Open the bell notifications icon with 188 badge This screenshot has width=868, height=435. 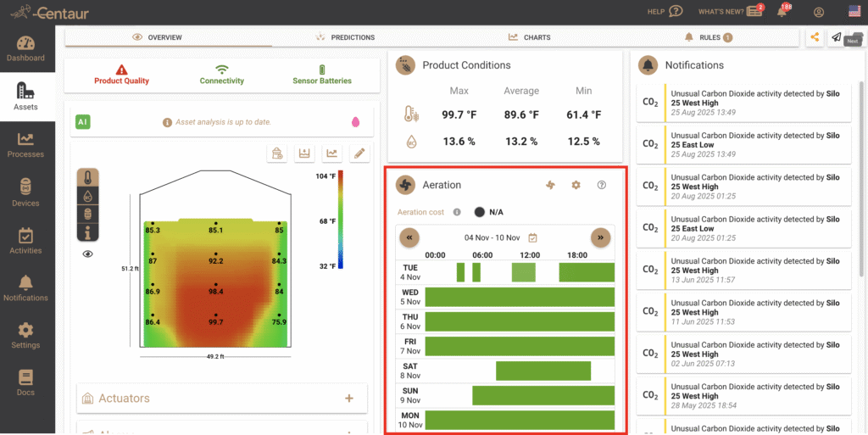click(x=782, y=11)
